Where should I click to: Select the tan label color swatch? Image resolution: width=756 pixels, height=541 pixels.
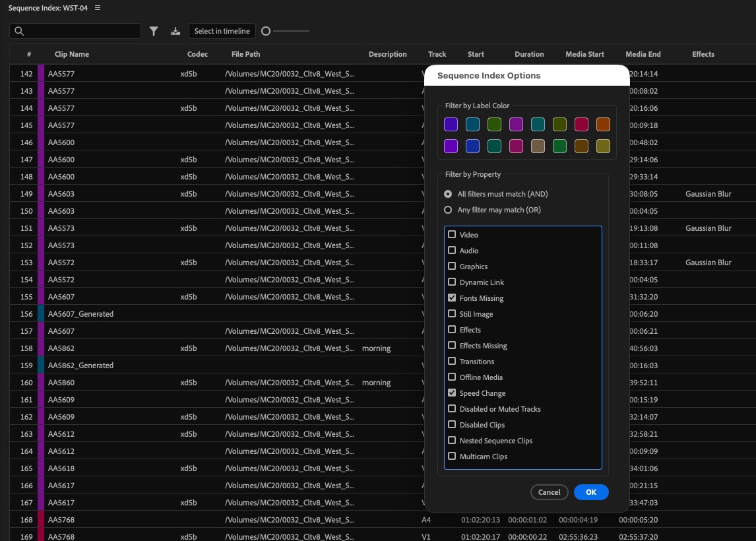(538, 146)
